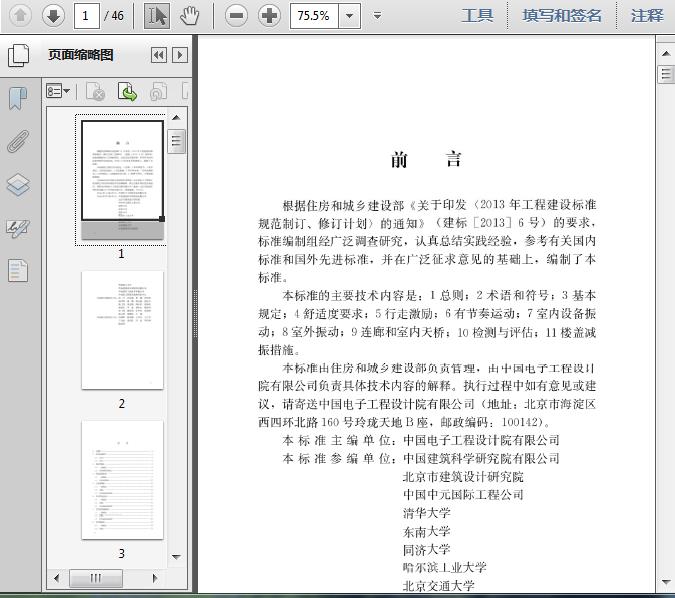Go to the next page arrow
675x598 pixels.
tap(53, 15)
